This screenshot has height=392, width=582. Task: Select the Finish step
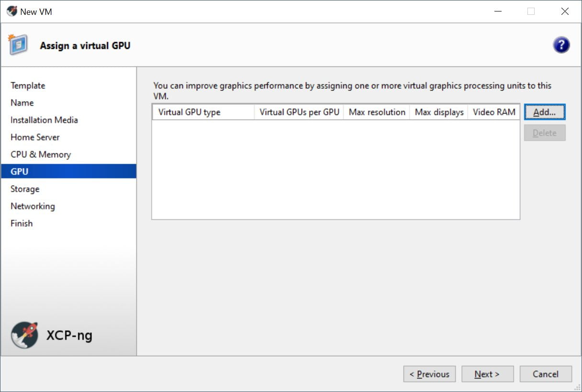pyautogui.click(x=22, y=224)
